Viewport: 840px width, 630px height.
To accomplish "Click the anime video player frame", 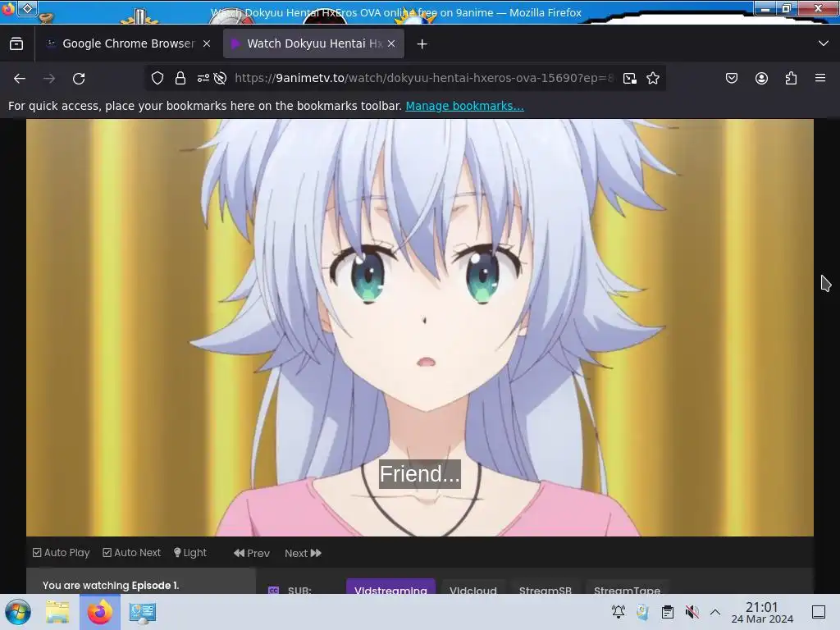I will (420, 327).
